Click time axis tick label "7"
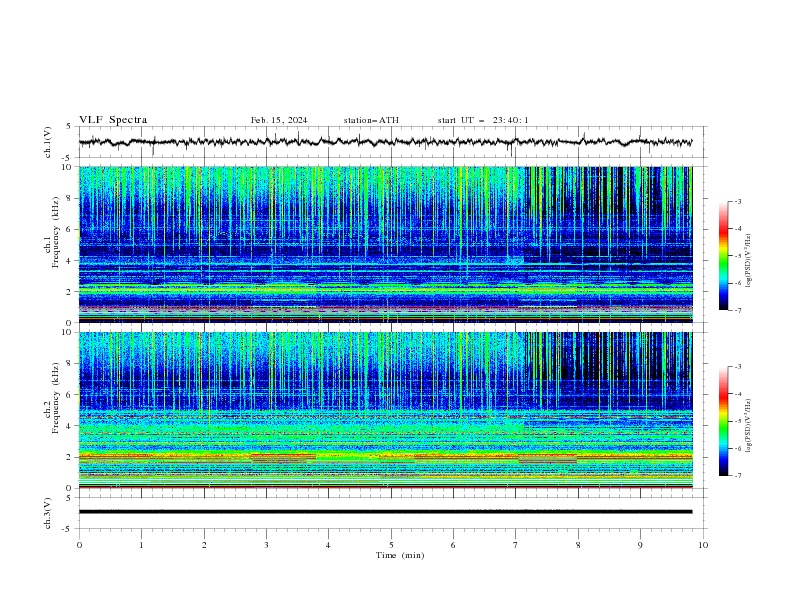The width and height of the screenshot is (792, 612). pyautogui.click(x=516, y=545)
